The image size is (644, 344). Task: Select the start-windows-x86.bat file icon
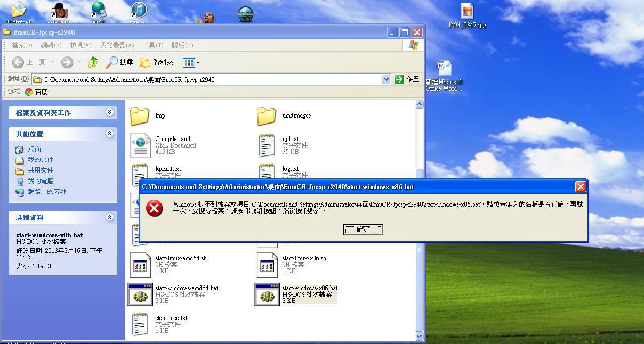tap(267, 294)
